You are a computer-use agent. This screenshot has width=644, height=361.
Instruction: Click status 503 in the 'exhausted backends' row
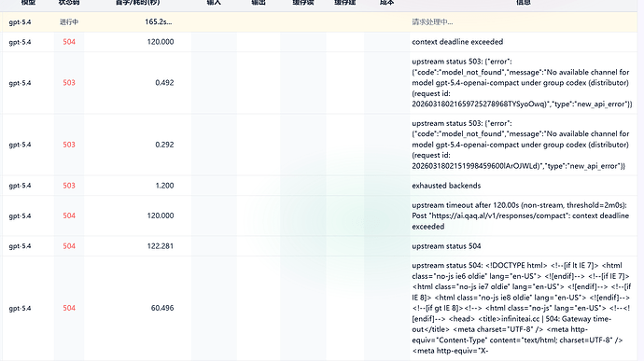(x=69, y=186)
